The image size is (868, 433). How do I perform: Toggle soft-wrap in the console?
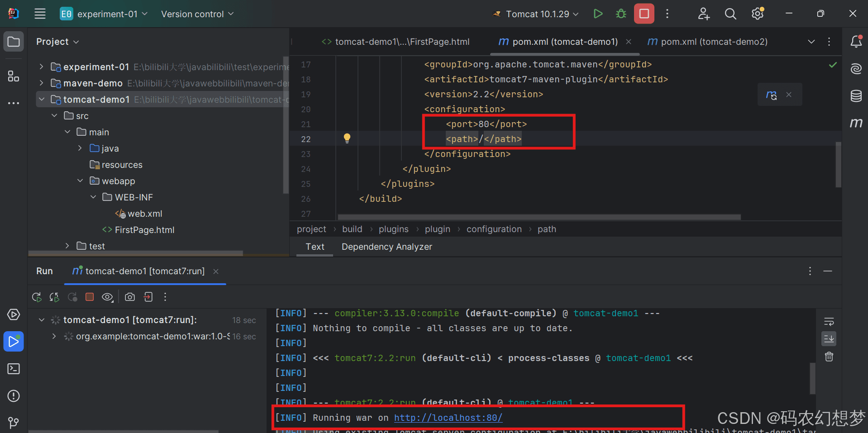point(829,322)
